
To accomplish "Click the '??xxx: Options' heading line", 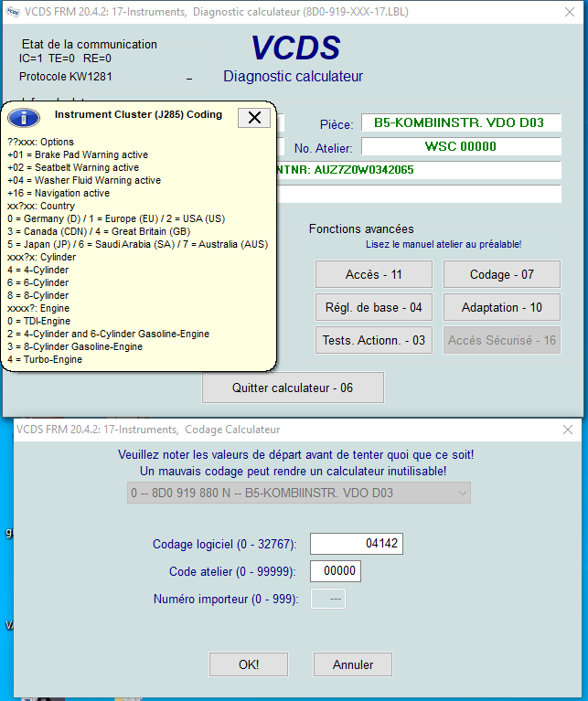I will (x=40, y=143).
